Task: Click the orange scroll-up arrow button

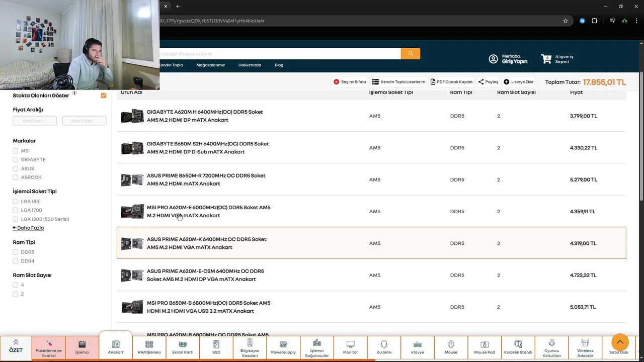Action: tap(620, 342)
